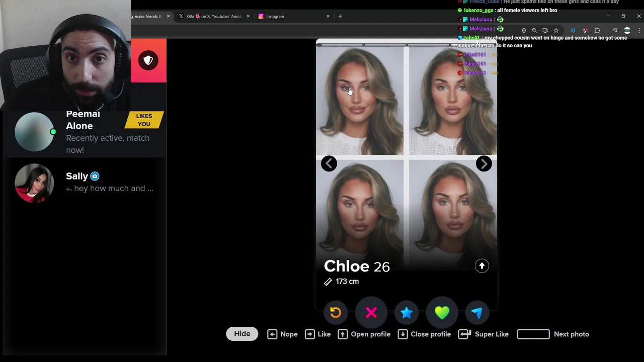Click the Chloe 26 name heading

point(357,266)
